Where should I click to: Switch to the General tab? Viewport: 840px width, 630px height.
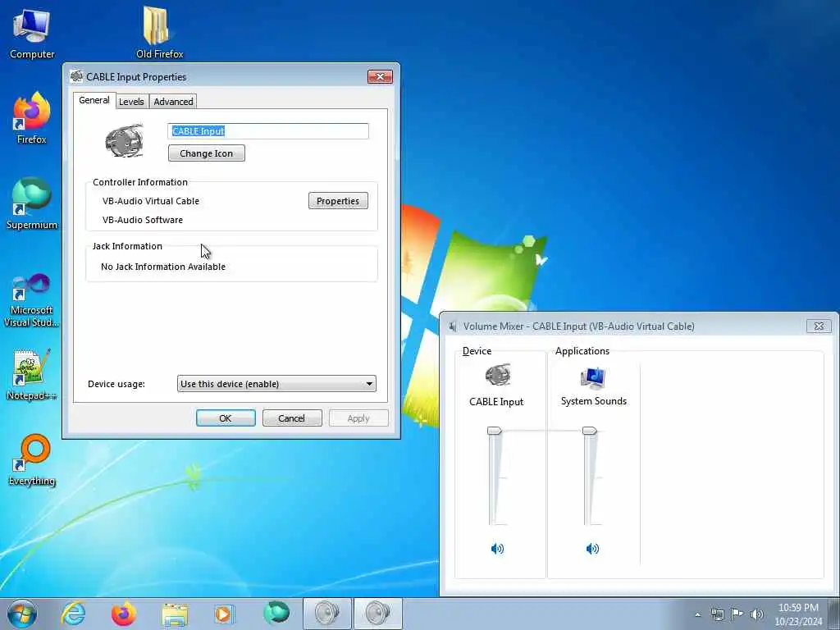94,100
